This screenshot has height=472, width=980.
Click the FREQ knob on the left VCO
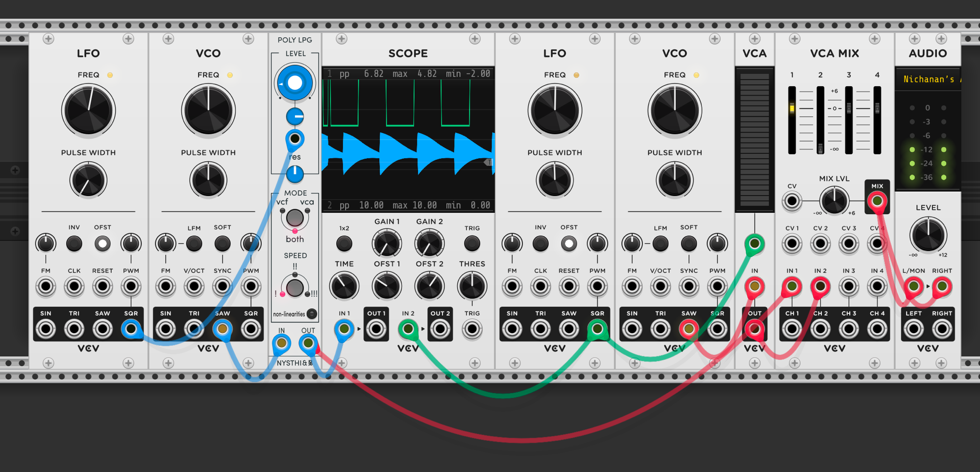(x=208, y=110)
